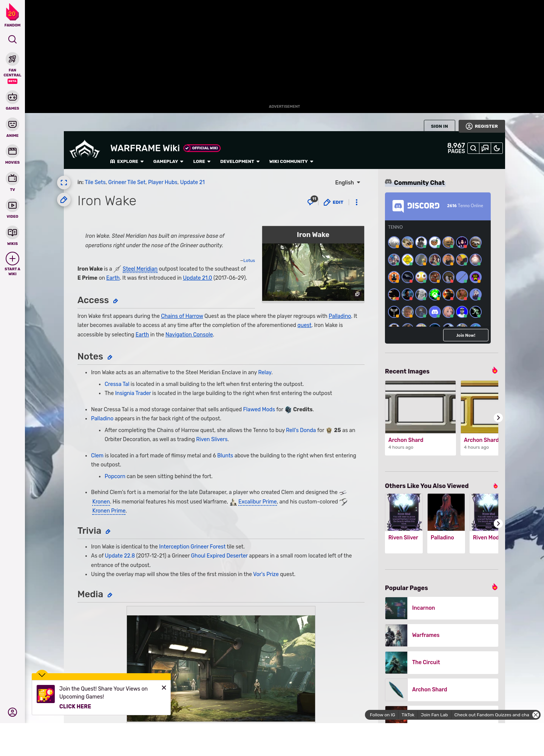Expand the article to full width

click(x=64, y=183)
